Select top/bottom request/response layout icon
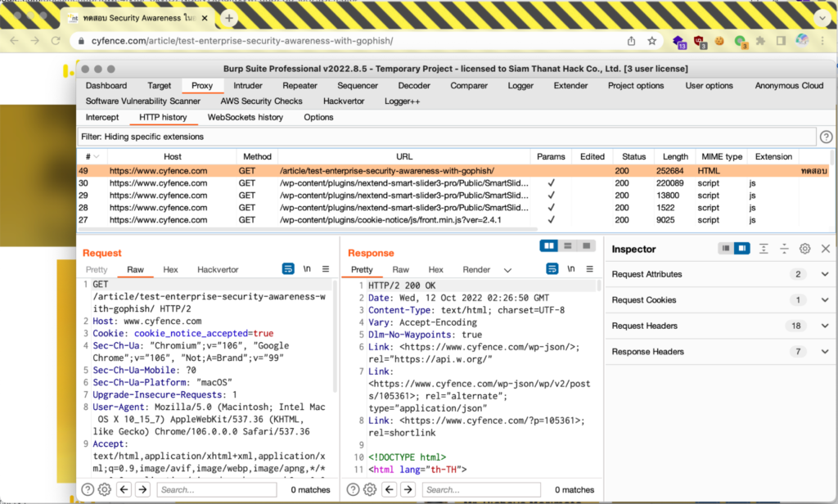The height and width of the screenshot is (504, 838). pos(568,245)
